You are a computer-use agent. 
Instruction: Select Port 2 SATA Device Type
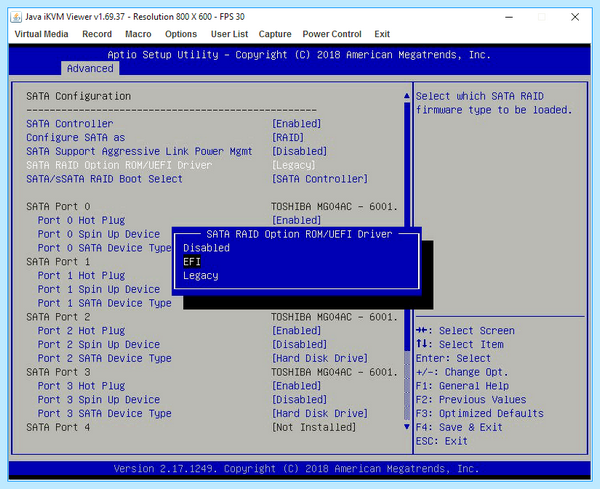point(104,358)
